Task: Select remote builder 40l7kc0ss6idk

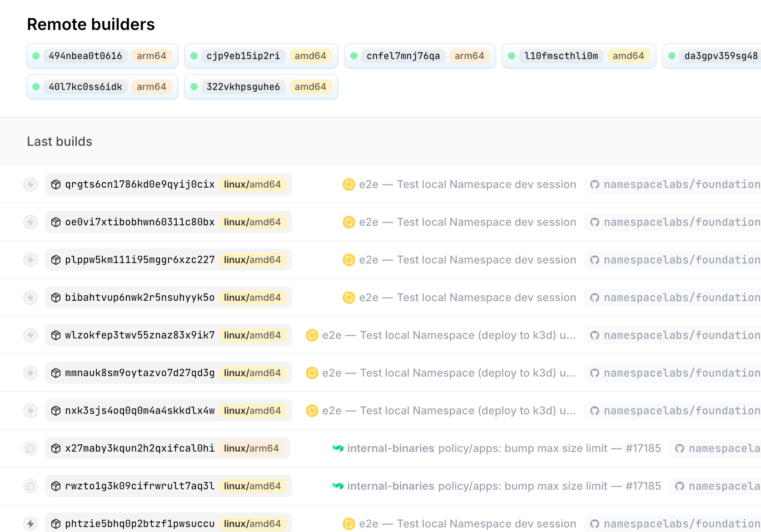Action: point(102,87)
